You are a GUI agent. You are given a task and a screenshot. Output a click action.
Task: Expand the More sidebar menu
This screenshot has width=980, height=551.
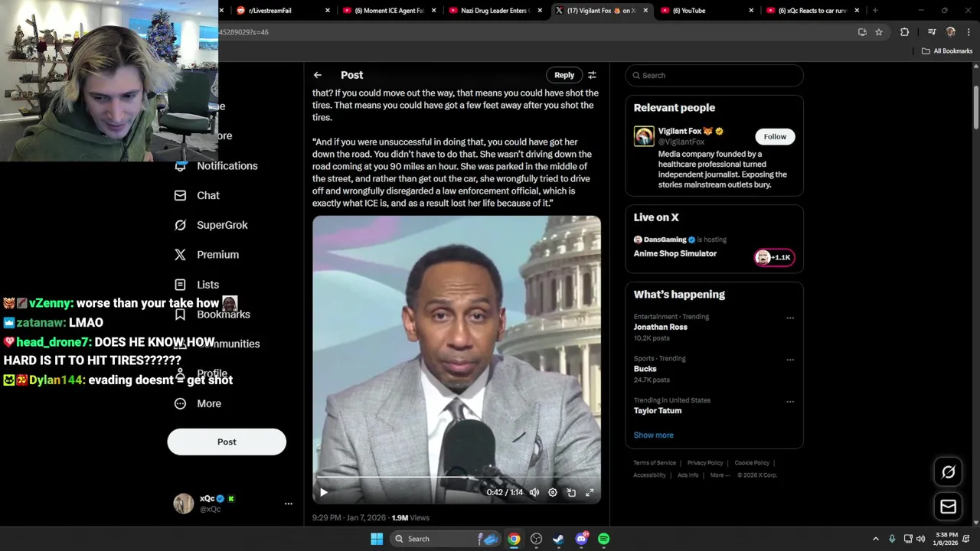click(x=198, y=404)
